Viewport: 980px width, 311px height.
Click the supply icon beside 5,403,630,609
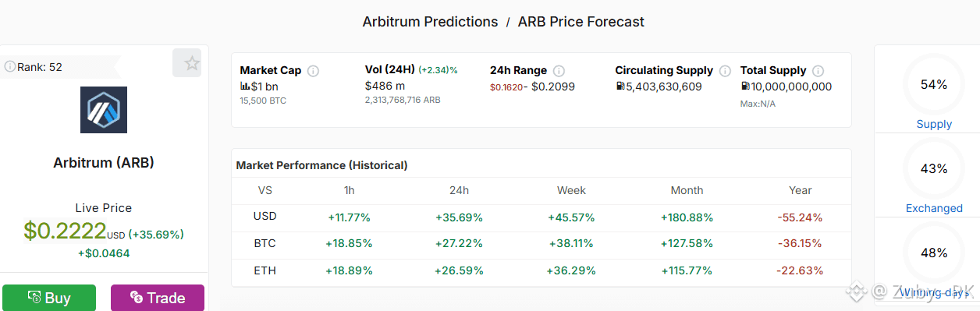tap(620, 87)
